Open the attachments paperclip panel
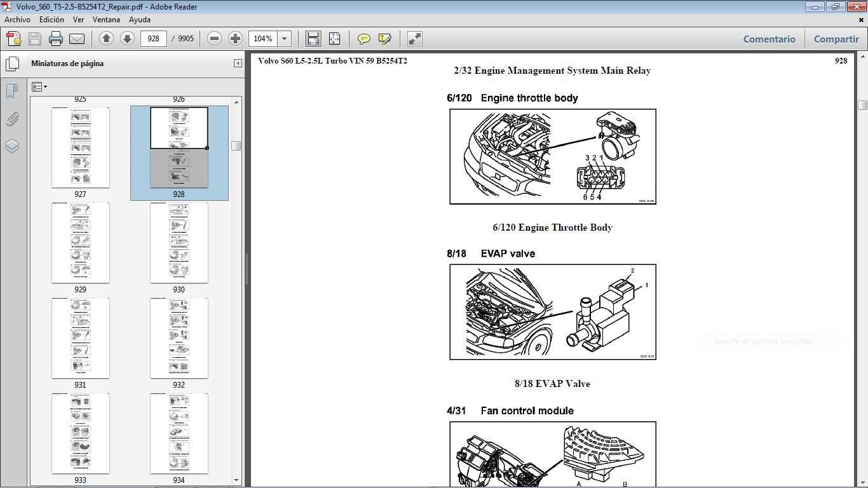868x488 pixels. pyautogui.click(x=12, y=119)
